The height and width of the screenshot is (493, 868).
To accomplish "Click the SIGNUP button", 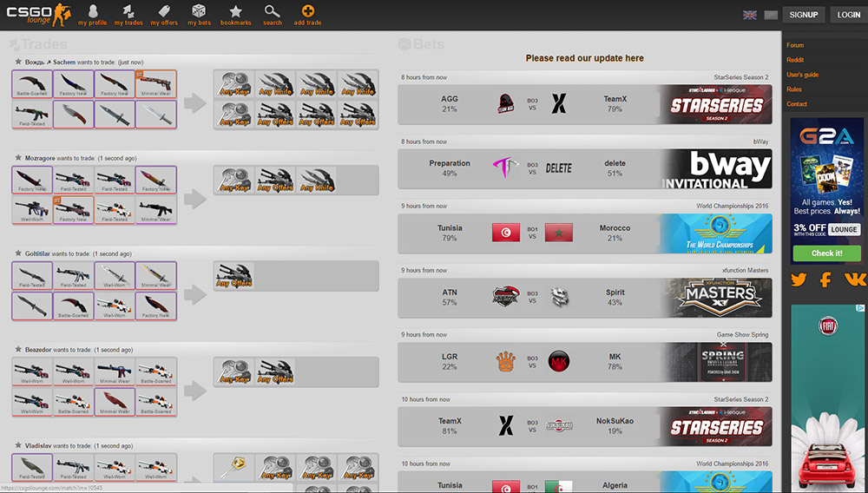I will [x=803, y=15].
